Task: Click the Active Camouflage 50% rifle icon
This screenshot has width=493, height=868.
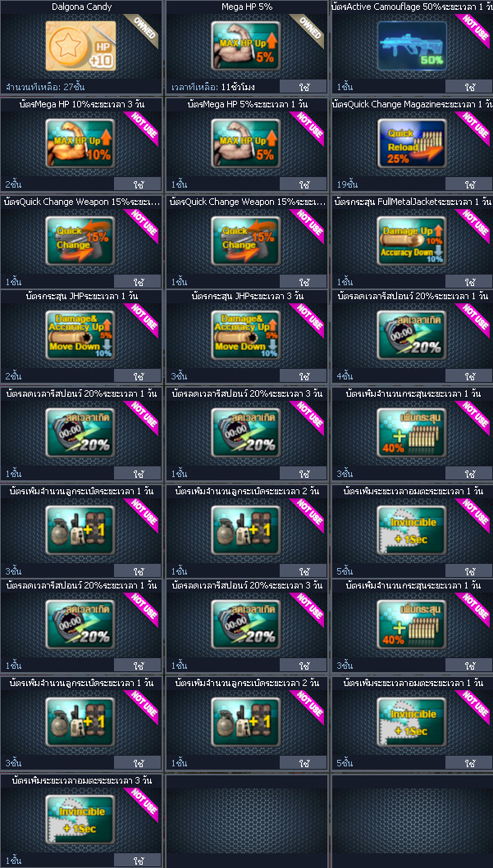Action: (412, 47)
